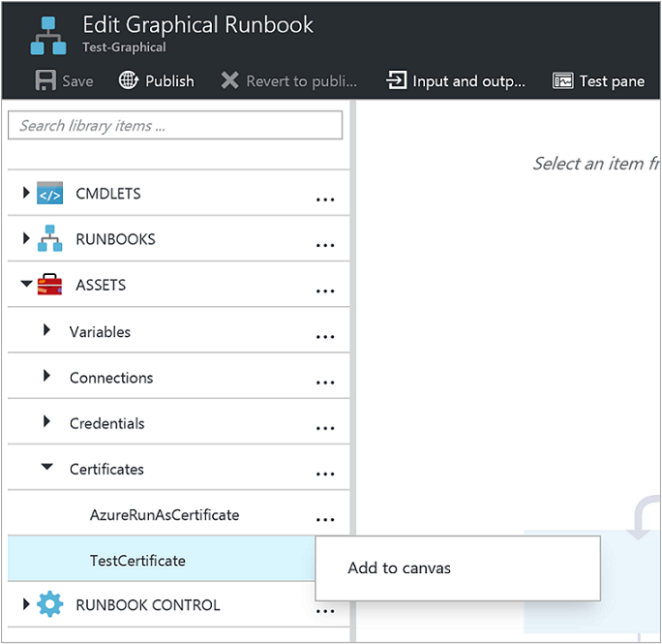662x644 pixels.
Task: Select the AzureRunAsCertificate asset
Action: click(x=165, y=515)
